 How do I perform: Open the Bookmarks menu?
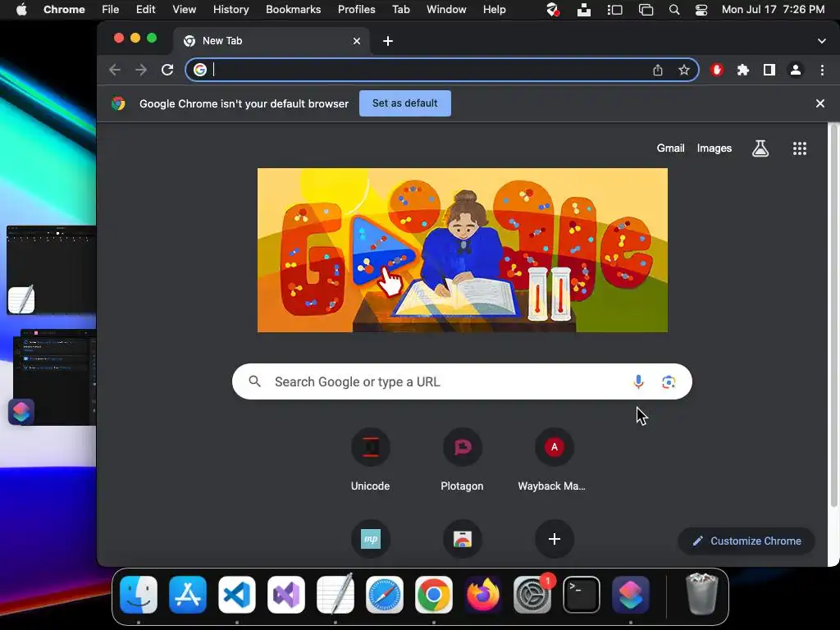pos(293,10)
